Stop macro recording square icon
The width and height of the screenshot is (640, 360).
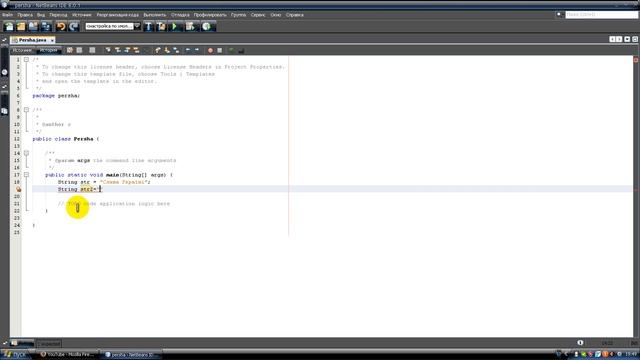220,50
